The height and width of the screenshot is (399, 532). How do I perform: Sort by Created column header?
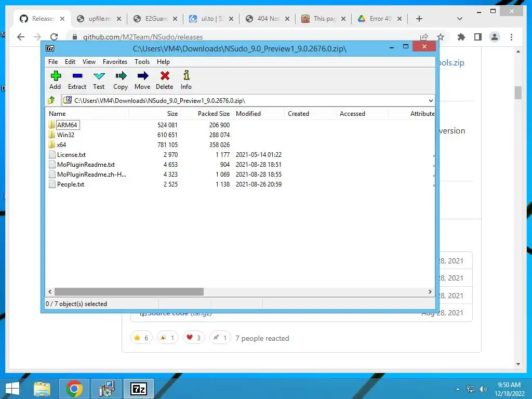tap(311, 114)
